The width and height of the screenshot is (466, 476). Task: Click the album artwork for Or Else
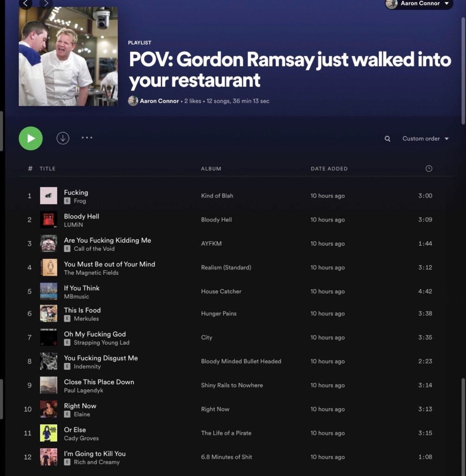[49, 433]
